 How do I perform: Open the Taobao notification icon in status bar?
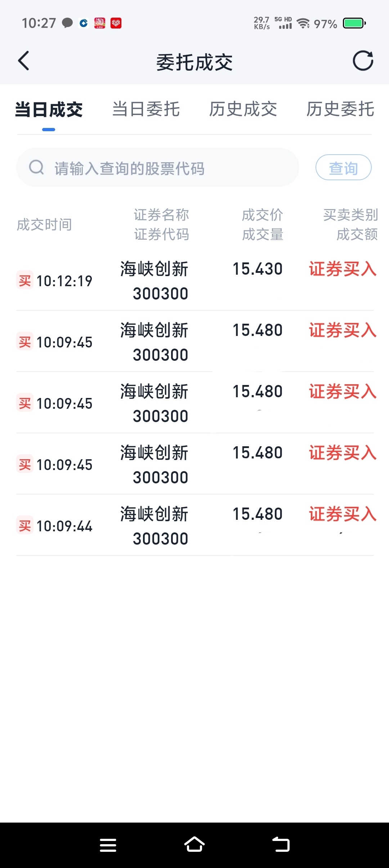click(100, 23)
